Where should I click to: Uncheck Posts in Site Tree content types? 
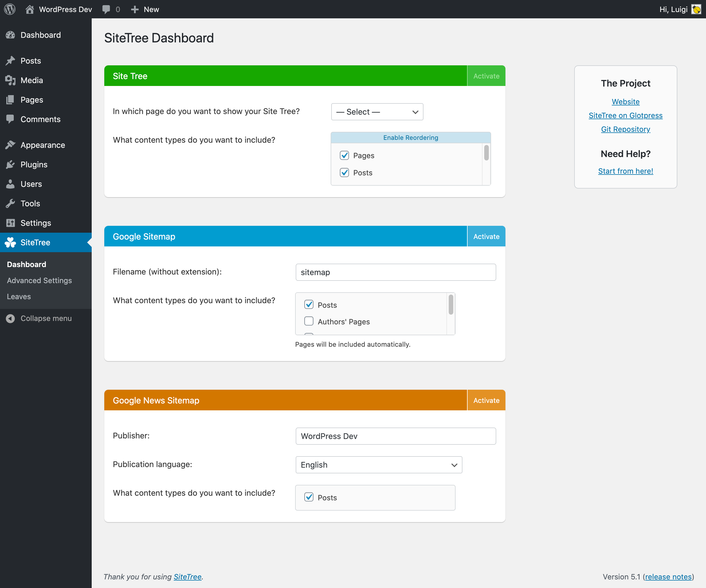(344, 173)
